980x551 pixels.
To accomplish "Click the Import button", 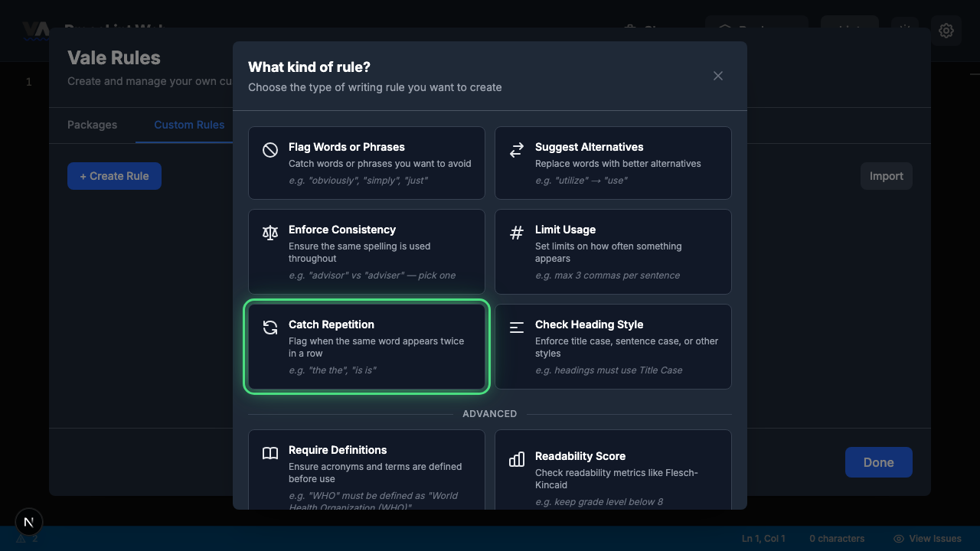I will 886,176.
